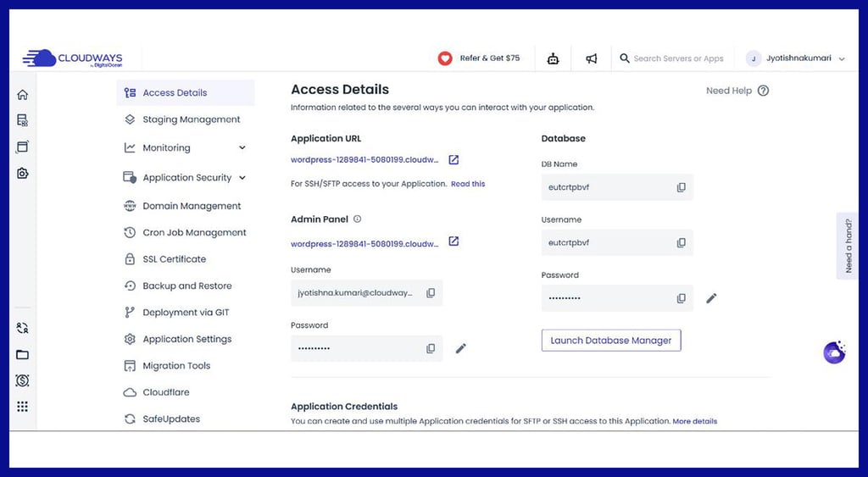
Task: Open the Jyotishnakumari account dropdown
Action: tap(842, 58)
